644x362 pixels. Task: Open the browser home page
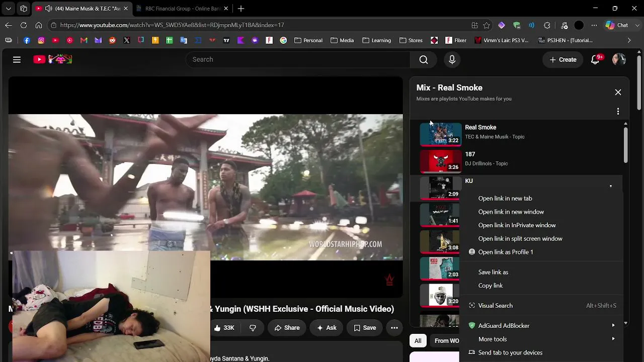pyautogui.click(x=39, y=25)
